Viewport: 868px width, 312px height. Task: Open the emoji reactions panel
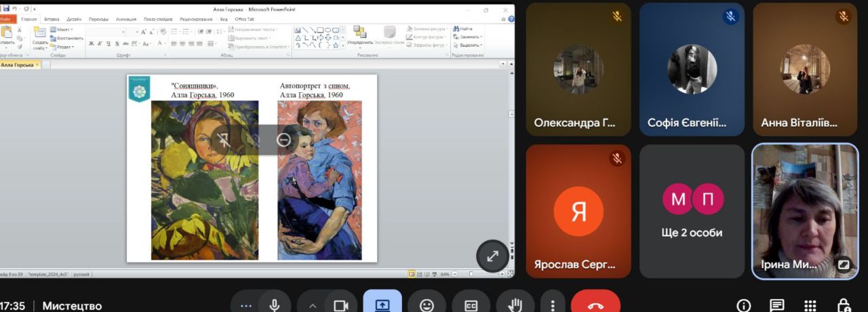[x=427, y=305]
